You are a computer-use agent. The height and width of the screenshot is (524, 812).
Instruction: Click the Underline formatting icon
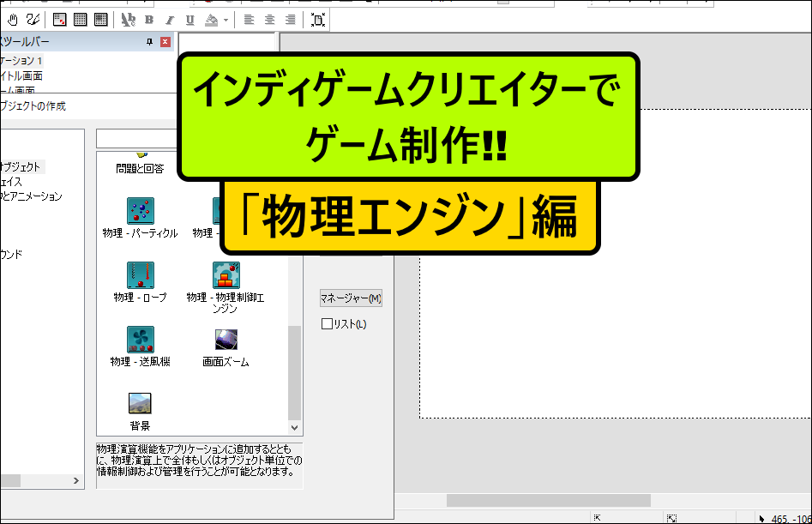189,19
